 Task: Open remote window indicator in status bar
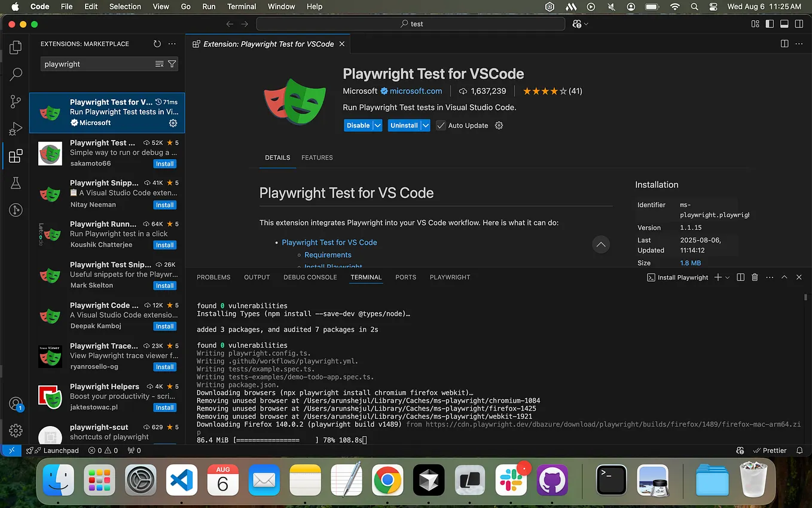(11, 451)
